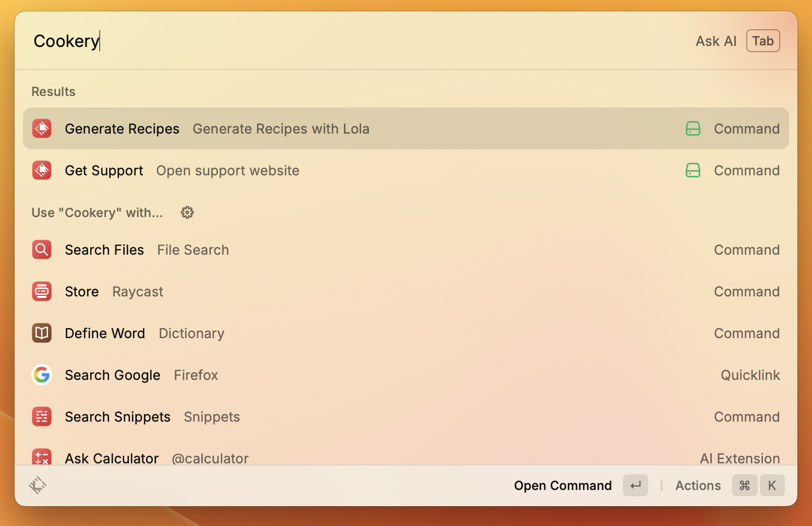This screenshot has height=526, width=812.
Task: Click the @calculator subtitle text
Action: (210, 458)
